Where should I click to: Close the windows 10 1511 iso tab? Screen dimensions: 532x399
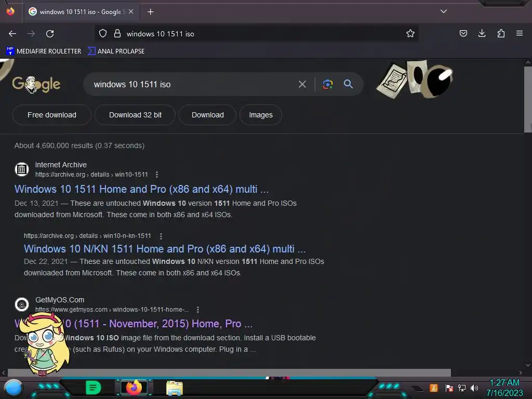(131, 11)
